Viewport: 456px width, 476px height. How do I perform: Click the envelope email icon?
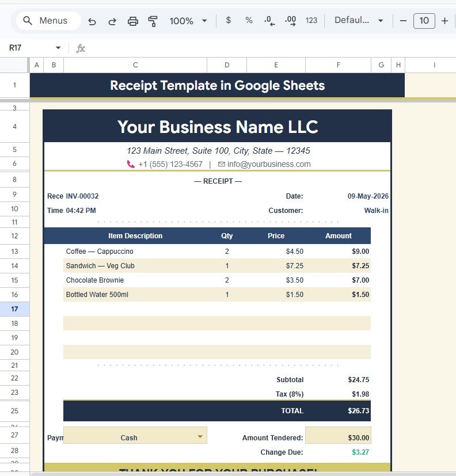221,164
